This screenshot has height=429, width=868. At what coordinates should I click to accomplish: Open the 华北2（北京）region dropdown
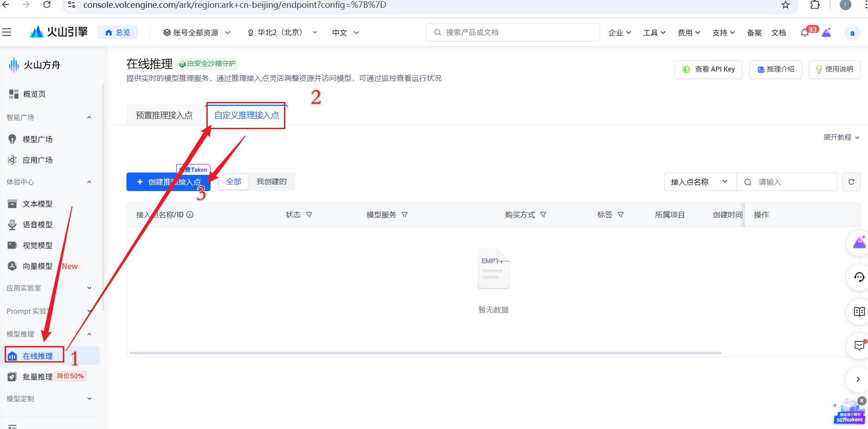[283, 33]
